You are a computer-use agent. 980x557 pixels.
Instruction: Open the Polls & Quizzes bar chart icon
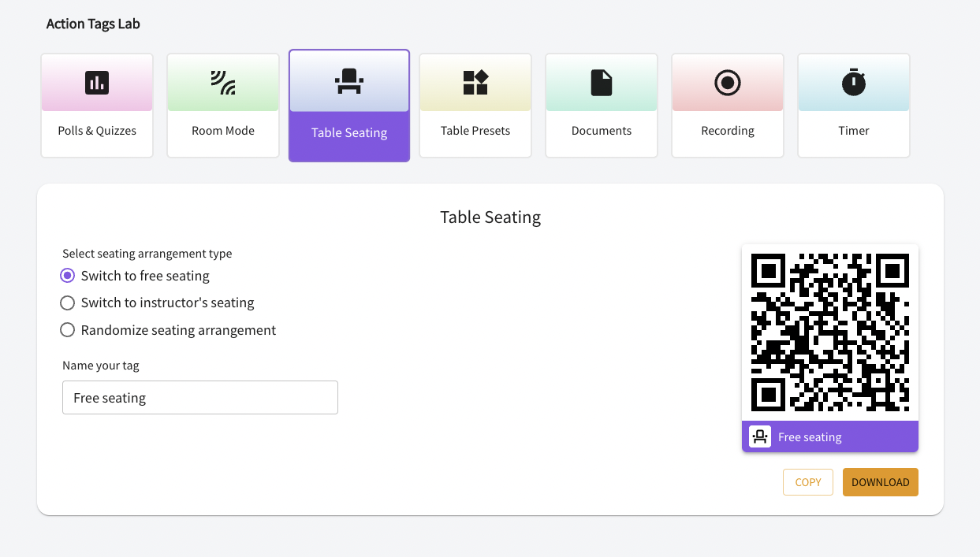click(97, 82)
